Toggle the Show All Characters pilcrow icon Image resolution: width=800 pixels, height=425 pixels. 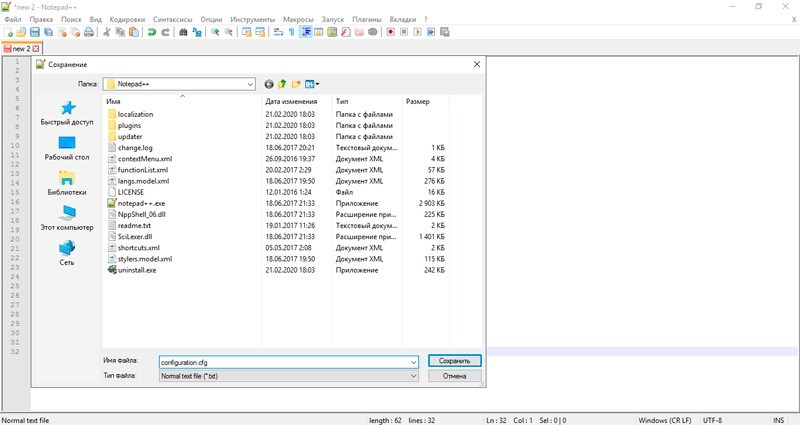click(291, 32)
